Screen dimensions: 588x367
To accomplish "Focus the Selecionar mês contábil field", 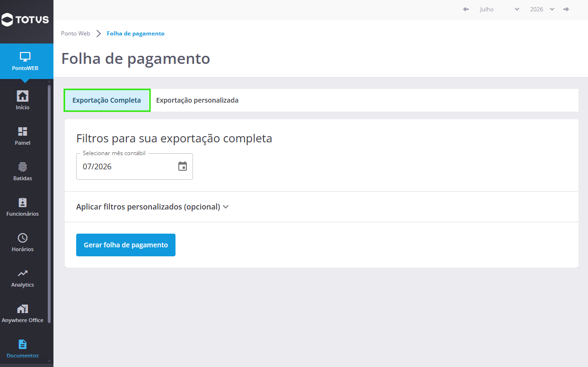I will pos(134,166).
